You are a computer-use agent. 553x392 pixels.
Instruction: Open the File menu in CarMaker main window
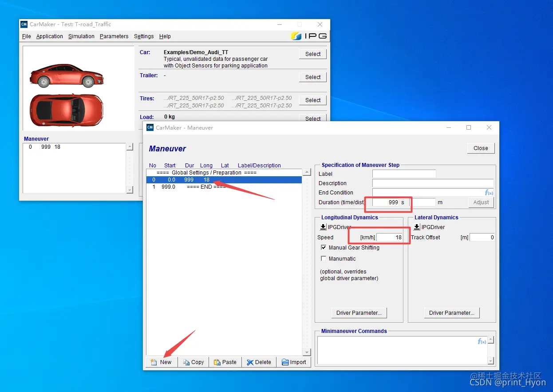(27, 36)
